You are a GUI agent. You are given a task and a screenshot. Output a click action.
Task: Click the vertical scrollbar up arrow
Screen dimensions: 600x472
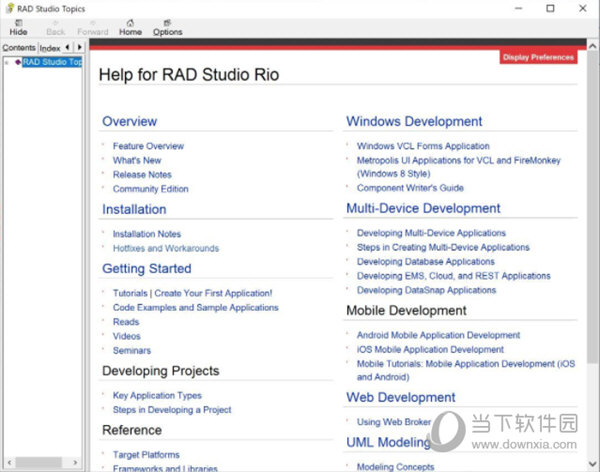[x=593, y=46]
